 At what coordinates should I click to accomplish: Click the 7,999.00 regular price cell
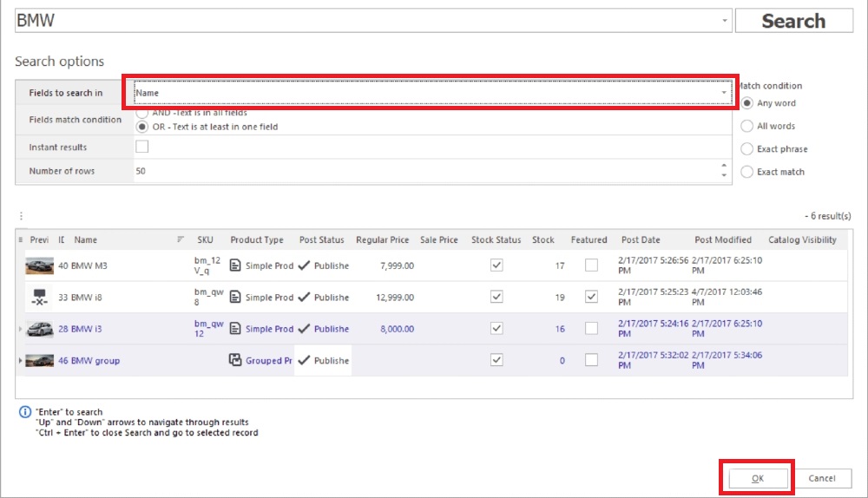point(397,265)
